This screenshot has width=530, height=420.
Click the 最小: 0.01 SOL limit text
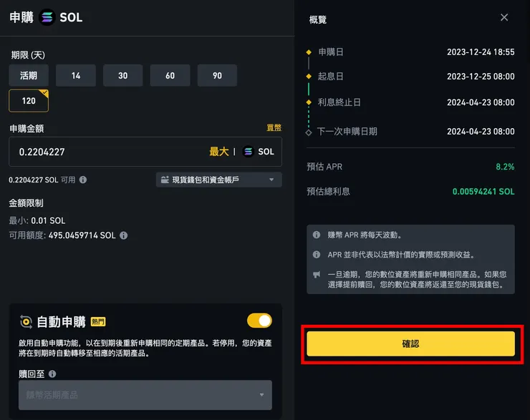(37, 221)
